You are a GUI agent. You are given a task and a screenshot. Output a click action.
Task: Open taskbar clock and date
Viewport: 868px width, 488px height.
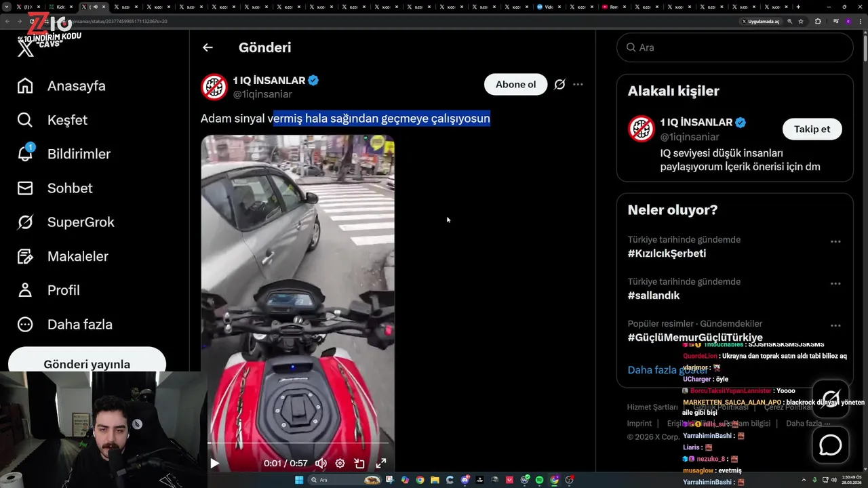click(x=852, y=480)
